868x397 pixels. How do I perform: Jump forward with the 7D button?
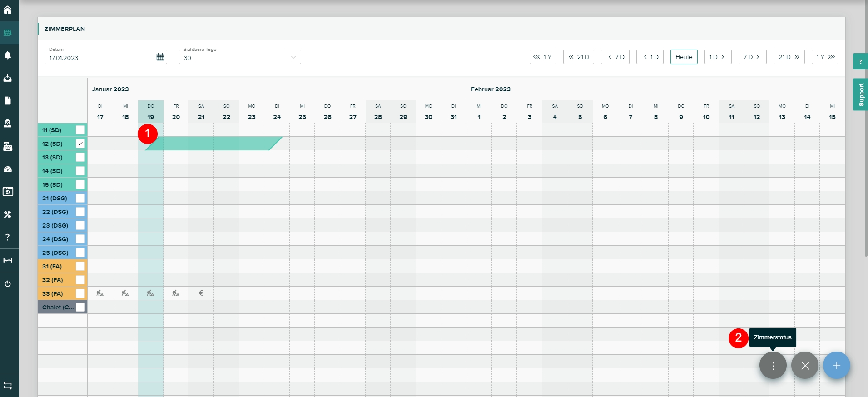752,57
